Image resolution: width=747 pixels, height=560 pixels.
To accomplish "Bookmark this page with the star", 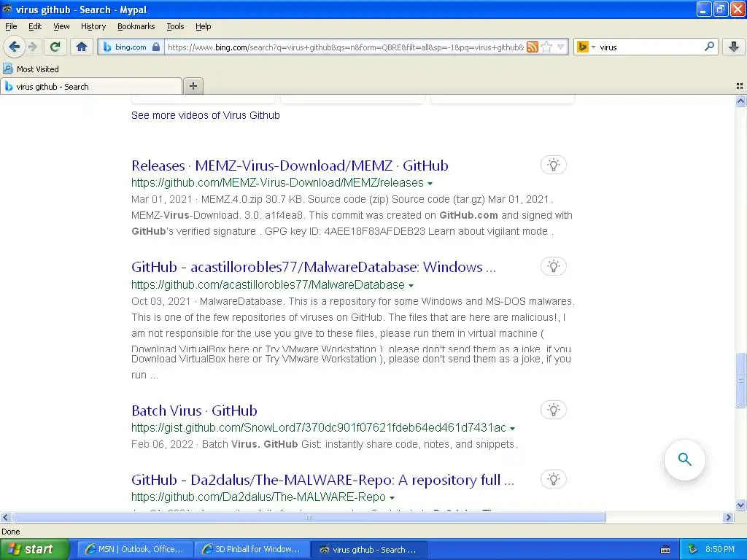I will pos(547,47).
